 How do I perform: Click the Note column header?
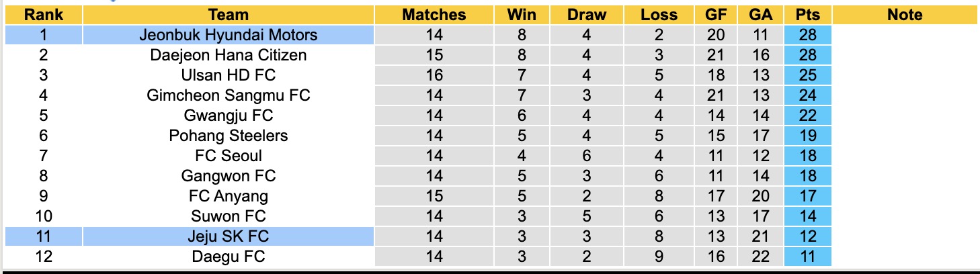click(905, 15)
